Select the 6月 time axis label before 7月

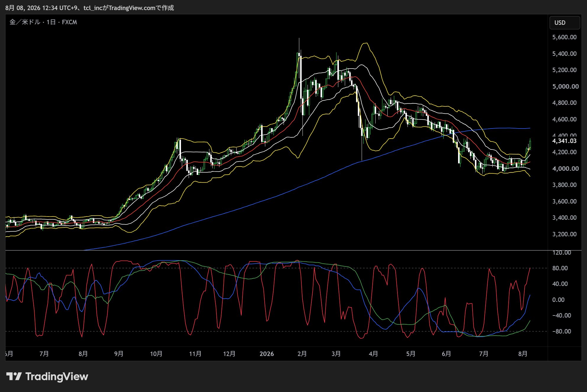tap(446, 354)
